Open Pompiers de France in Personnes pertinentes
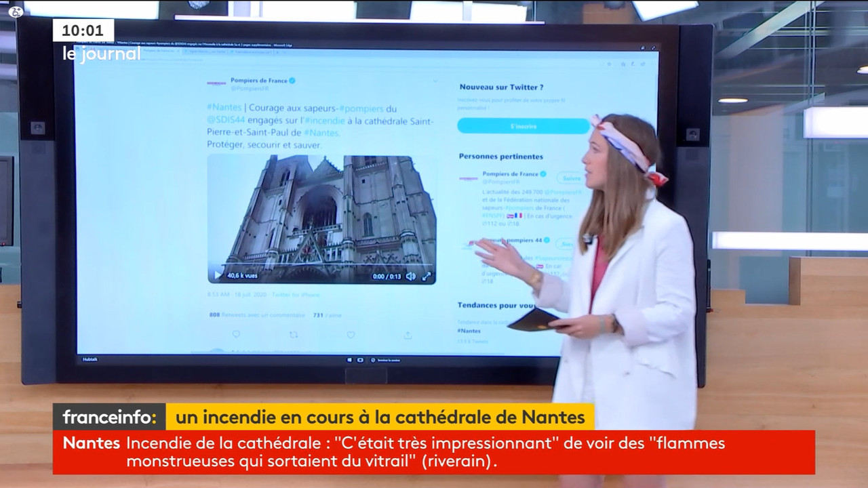 [511, 174]
